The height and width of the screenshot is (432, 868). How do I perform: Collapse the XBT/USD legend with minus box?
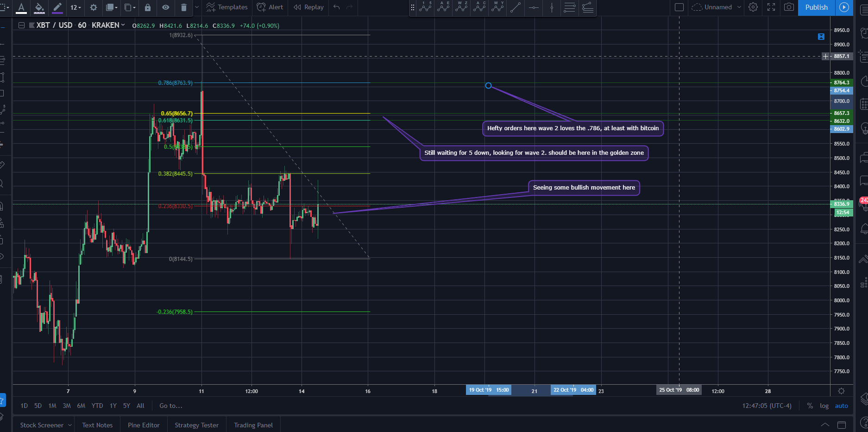pyautogui.click(x=21, y=25)
